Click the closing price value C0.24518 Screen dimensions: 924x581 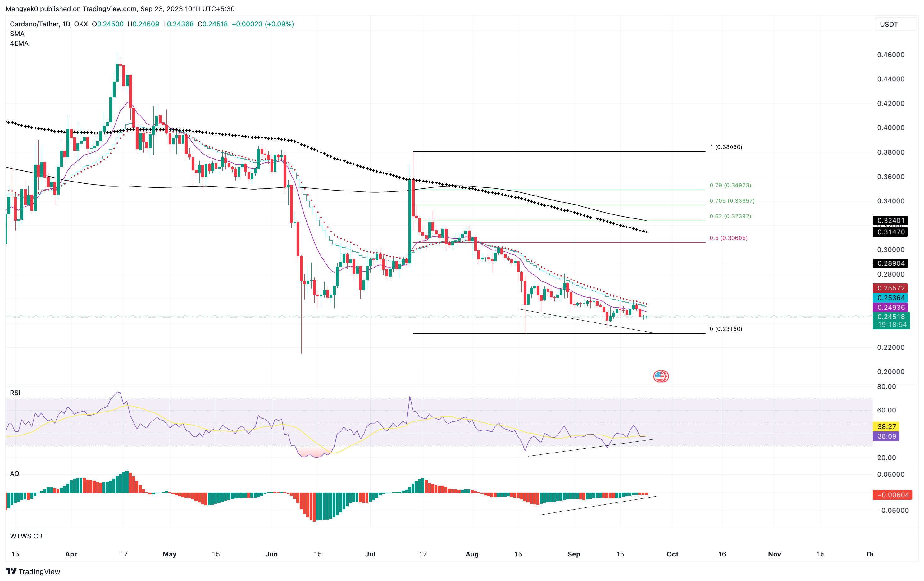point(212,24)
